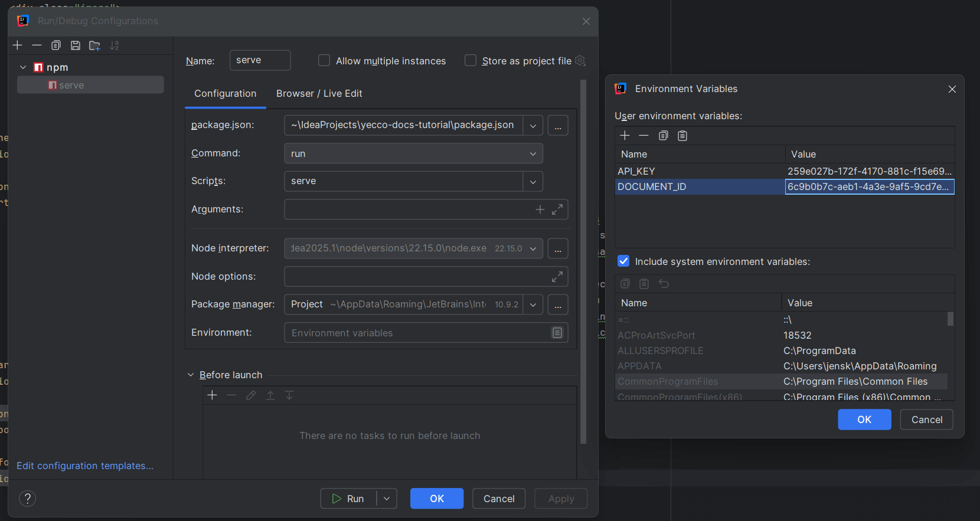Copy user environment variables to clipboard
This screenshot has width=980, height=521.
point(664,136)
